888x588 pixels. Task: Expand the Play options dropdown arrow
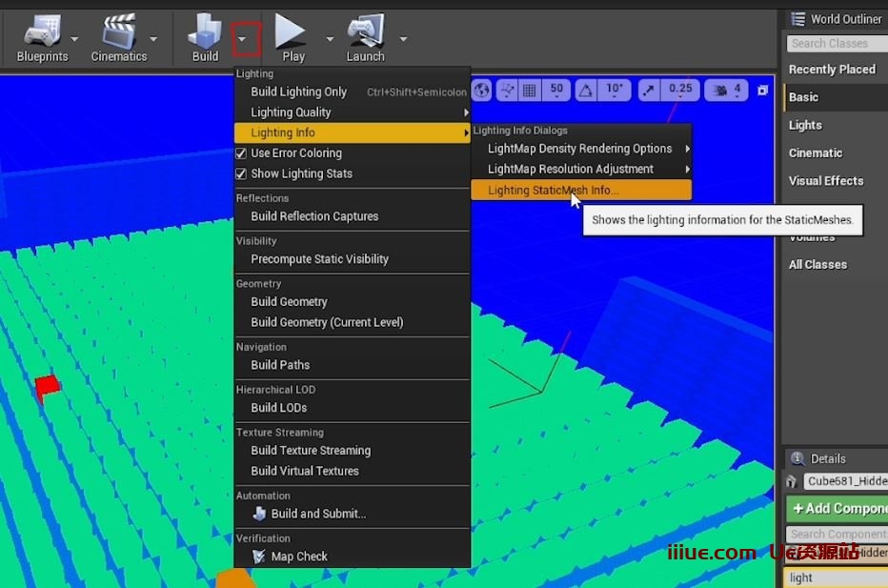click(330, 39)
